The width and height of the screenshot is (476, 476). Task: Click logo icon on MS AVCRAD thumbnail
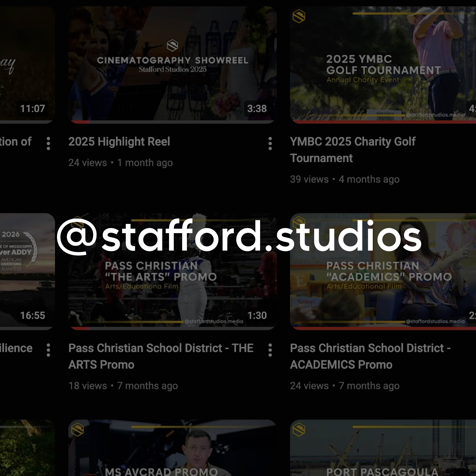click(77, 430)
